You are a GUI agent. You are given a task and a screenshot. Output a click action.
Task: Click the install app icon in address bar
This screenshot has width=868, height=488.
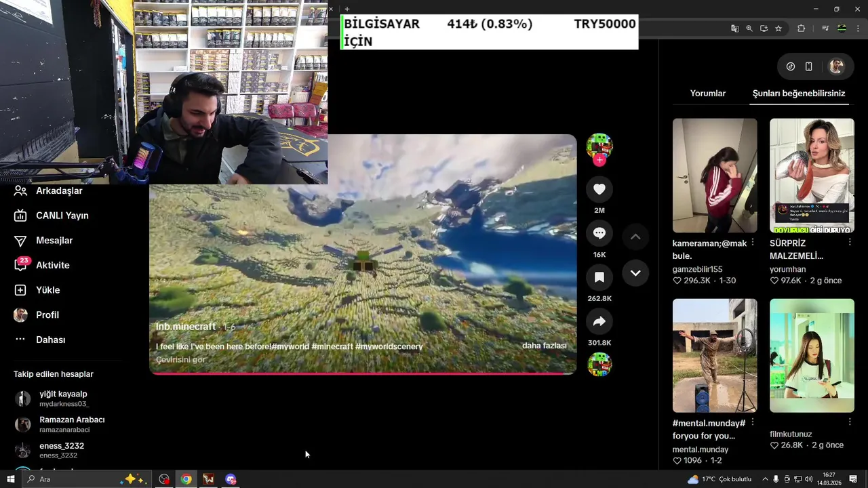tap(764, 28)
